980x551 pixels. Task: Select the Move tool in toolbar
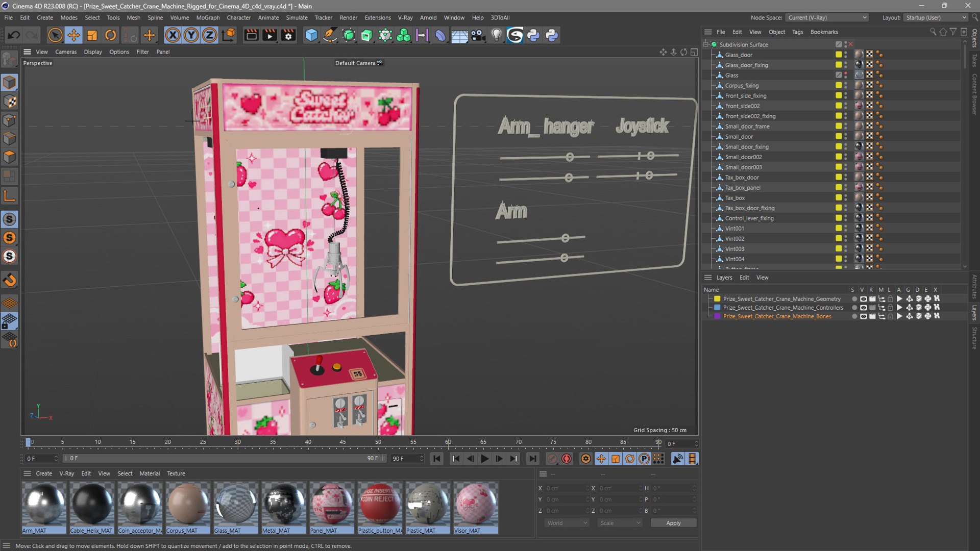[73, 35]
